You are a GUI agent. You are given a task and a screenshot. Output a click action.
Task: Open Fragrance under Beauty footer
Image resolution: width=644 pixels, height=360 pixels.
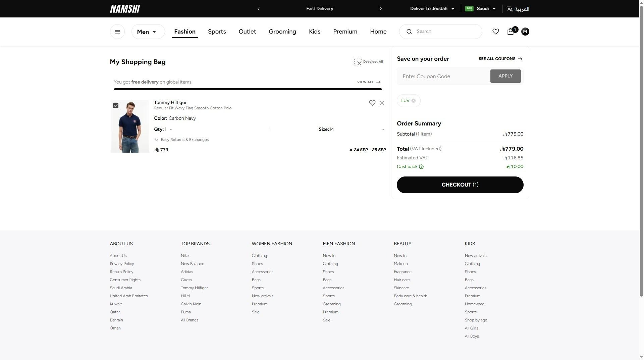click(x=402, y=272)
